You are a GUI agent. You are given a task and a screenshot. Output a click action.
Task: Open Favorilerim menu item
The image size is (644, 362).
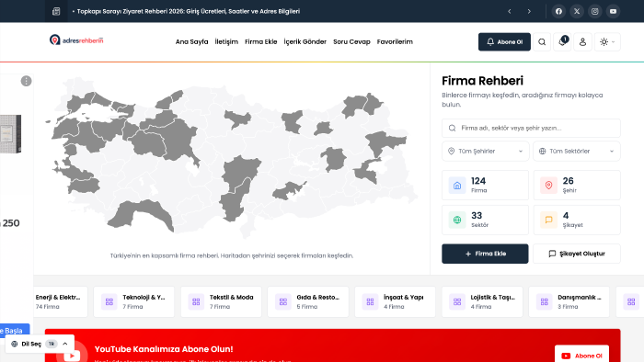[395, 42]
